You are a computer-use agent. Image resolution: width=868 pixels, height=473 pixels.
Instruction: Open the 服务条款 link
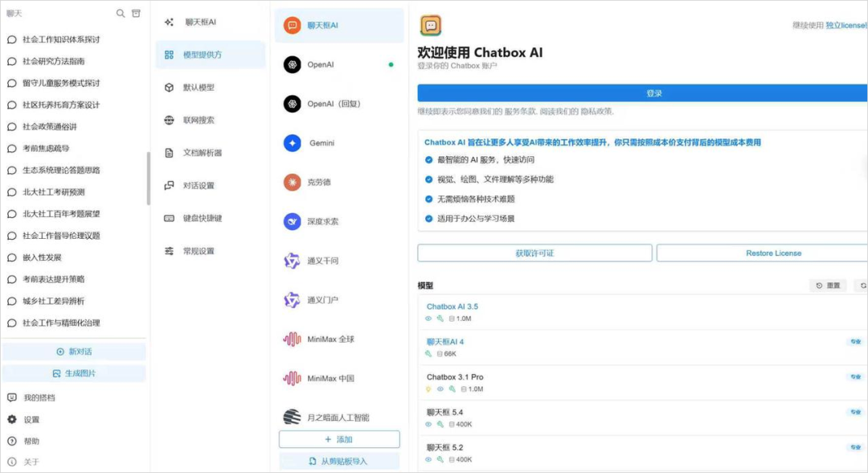[521, 111]
